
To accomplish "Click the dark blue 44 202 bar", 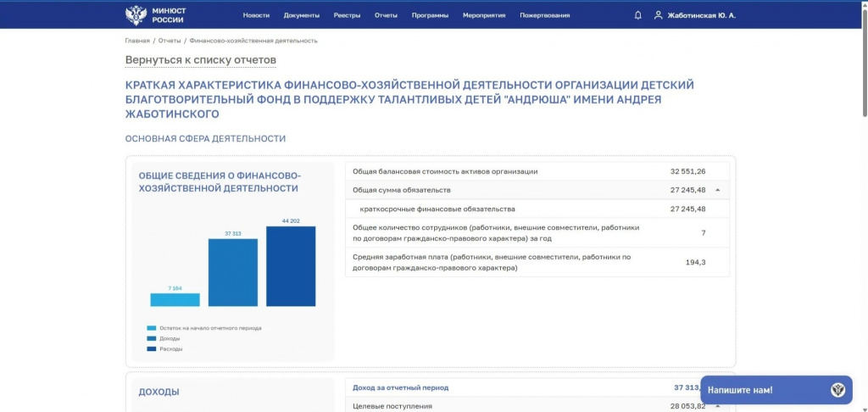I will (x=291, y=266).
